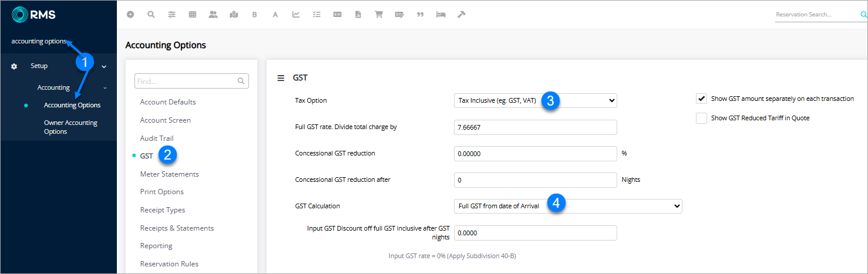Open the grid chart icon in toolbar
The image size is (868, 274).
click(x=192, y=15)
